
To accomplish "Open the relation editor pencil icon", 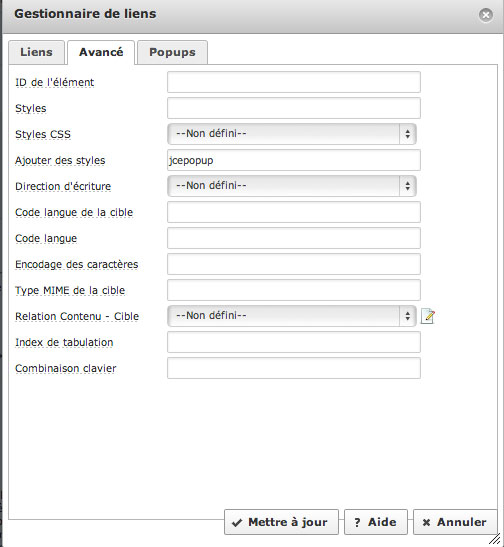I will click(x=428, y=316).
